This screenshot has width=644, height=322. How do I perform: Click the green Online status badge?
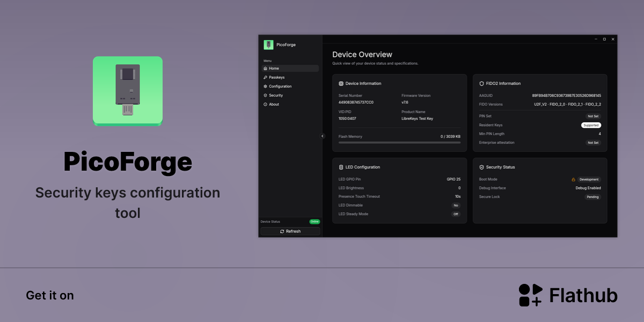314,222
